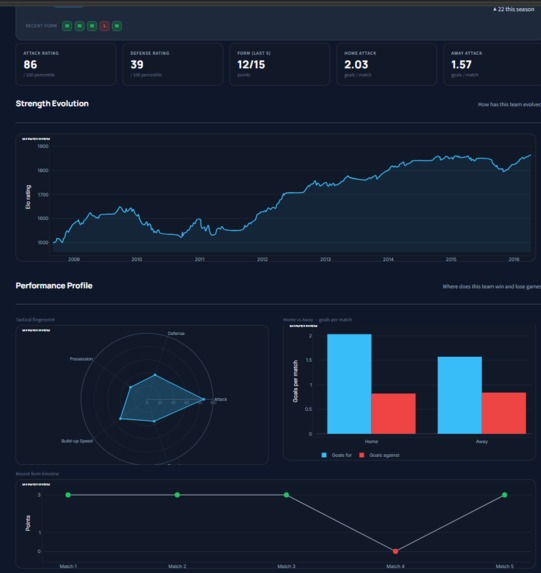The width and height of the screenshot is (541, 573).
Task: Select the green Match 3 point on timeline
Action: [286, 495]
